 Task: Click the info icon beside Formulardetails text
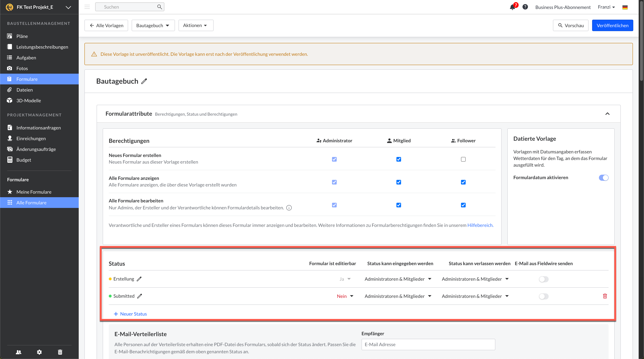point(289,208)
